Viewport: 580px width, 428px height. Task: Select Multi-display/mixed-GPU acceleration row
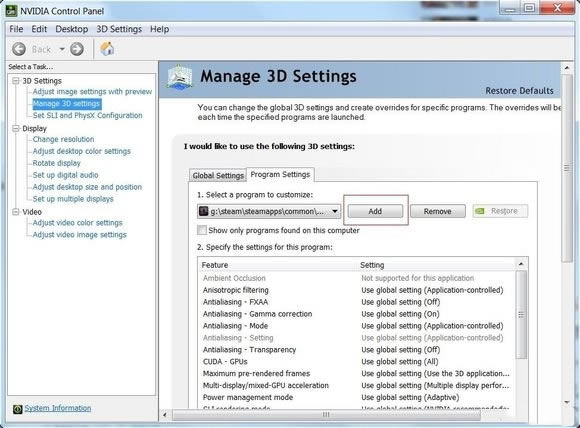click(357, 385)
